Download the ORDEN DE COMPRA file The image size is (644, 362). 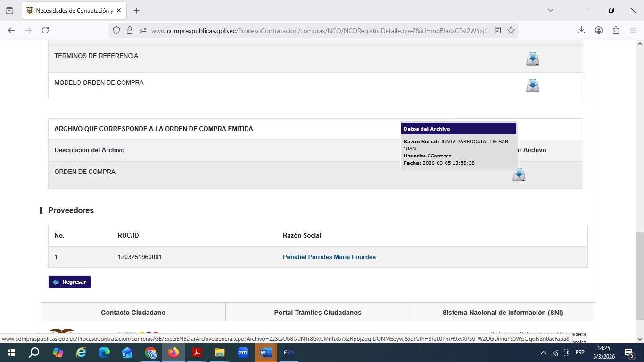pos(519,175)
